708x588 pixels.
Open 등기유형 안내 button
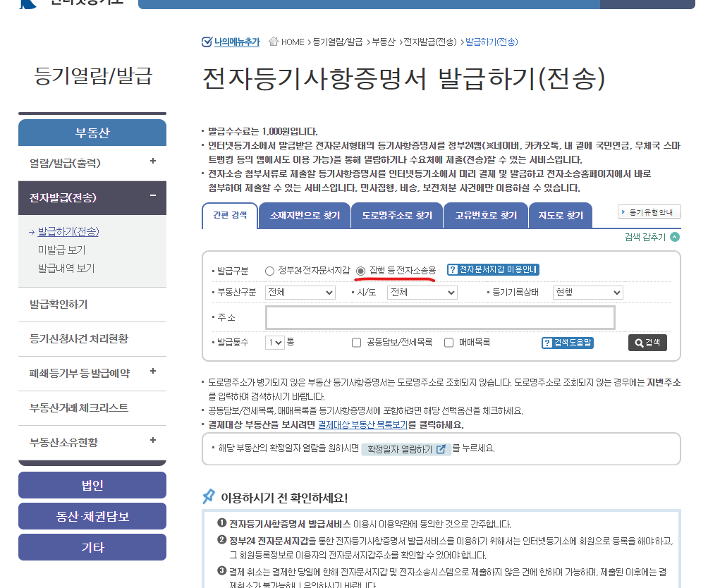pos(649,212)
